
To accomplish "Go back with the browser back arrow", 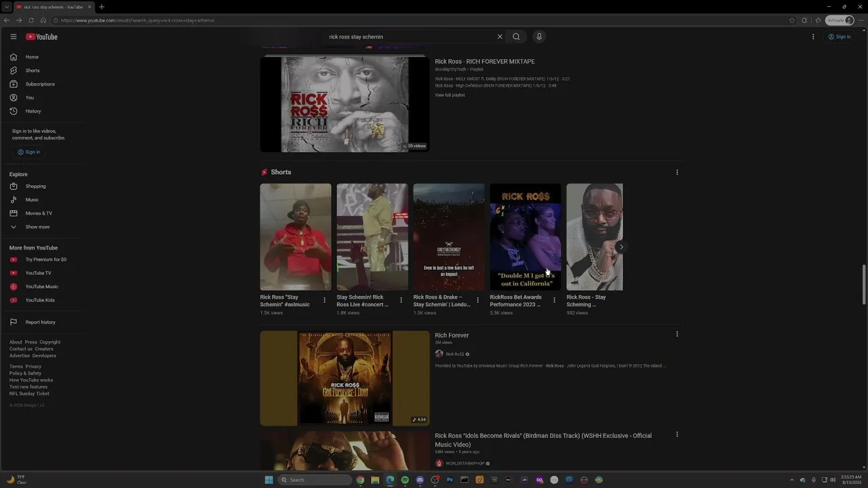I will pyautogui.click(x=7, y=20).
